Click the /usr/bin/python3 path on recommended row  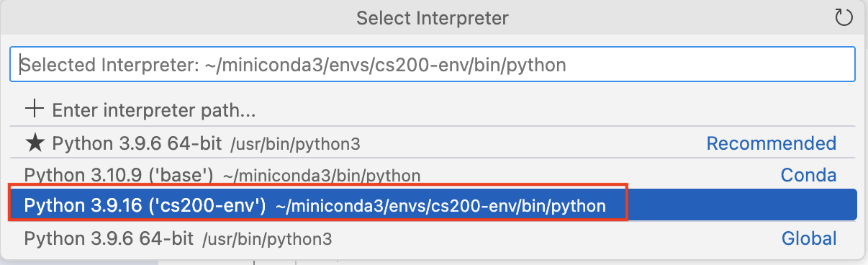(x=295, y=144)
